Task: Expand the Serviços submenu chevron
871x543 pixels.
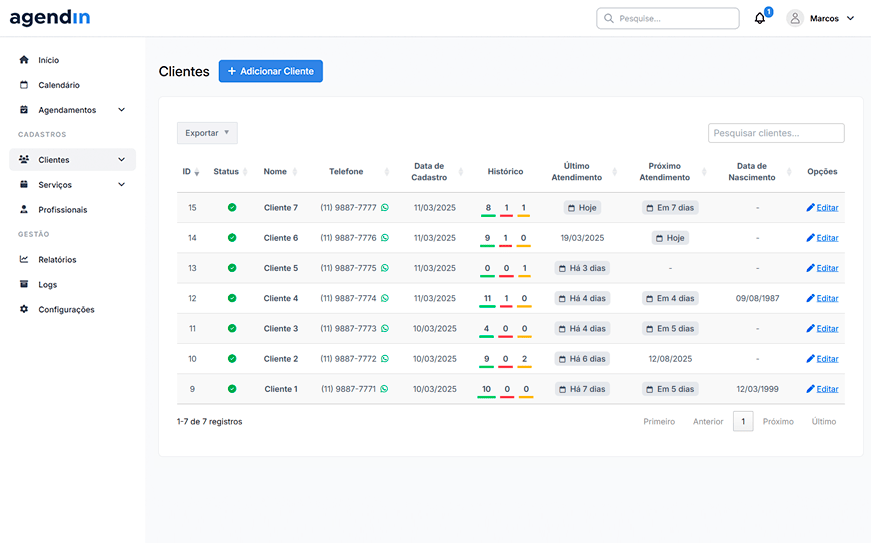Action: tap(122, 184)
